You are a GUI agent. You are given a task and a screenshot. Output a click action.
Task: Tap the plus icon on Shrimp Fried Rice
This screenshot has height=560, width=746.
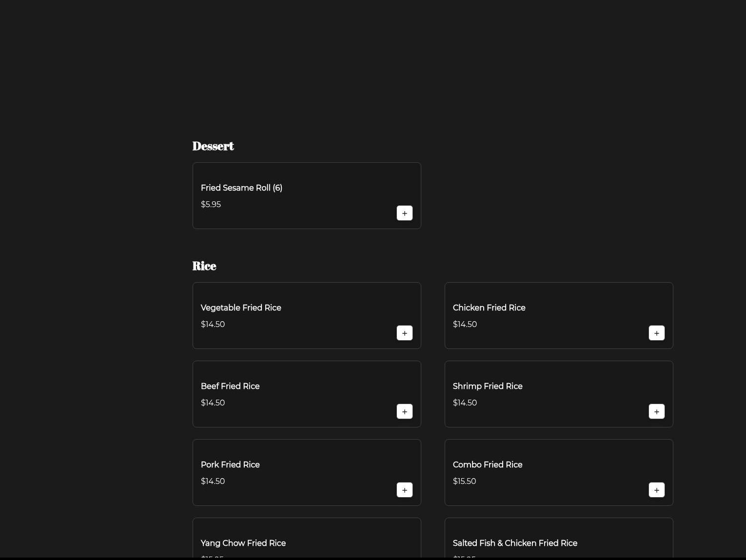pos(656,411)
